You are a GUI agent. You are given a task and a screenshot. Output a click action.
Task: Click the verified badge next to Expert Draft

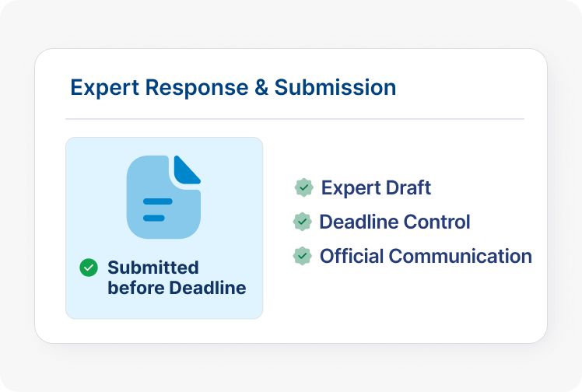[x=303, y=187]
